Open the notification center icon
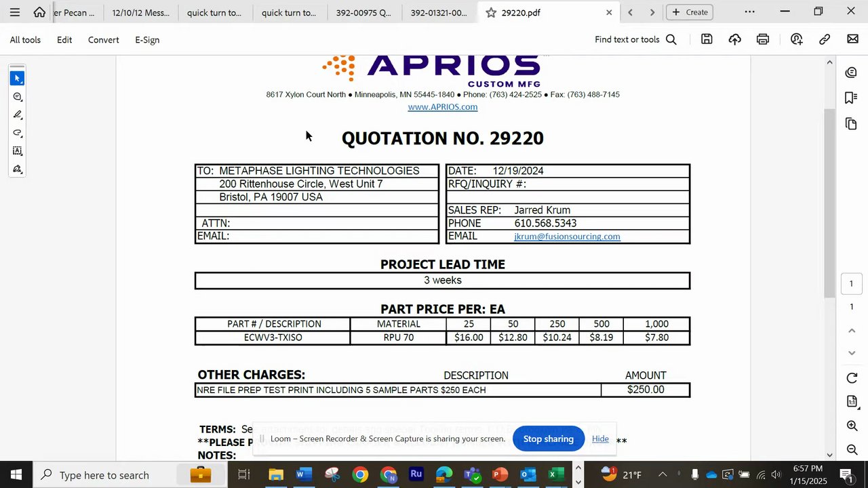The height and width of the screenshot is (488, 868). point(846,474)
